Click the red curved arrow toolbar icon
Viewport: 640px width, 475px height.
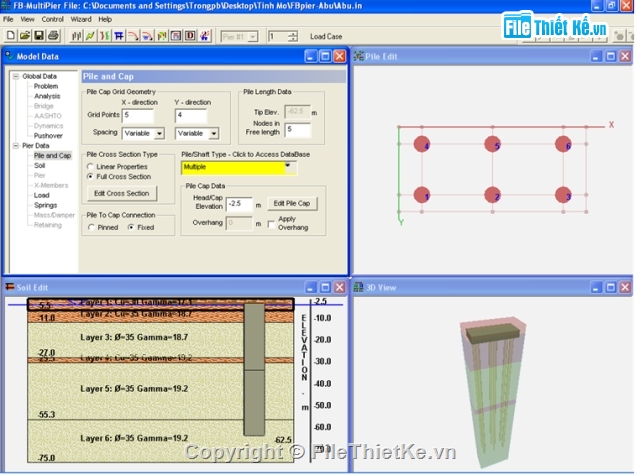tap(133, 36)
